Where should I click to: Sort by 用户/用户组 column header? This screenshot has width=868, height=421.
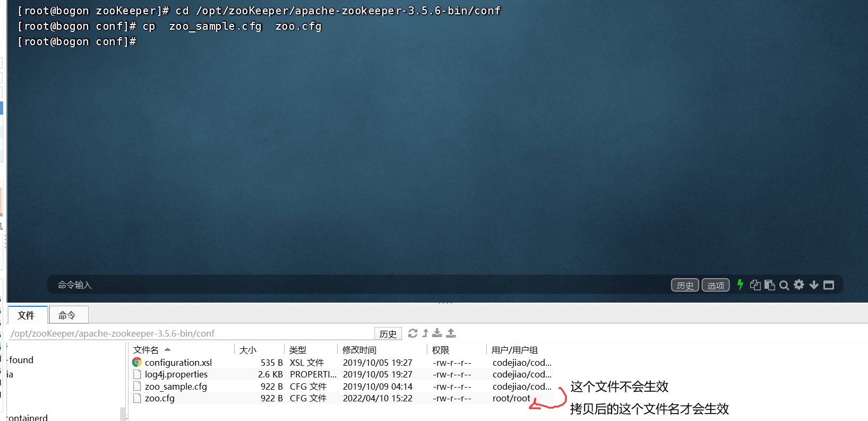coord(514,350)
